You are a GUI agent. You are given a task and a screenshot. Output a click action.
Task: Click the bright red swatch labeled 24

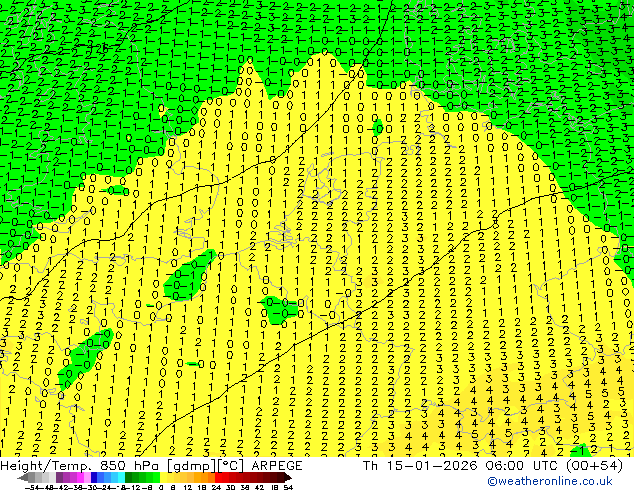coord(218,477)
